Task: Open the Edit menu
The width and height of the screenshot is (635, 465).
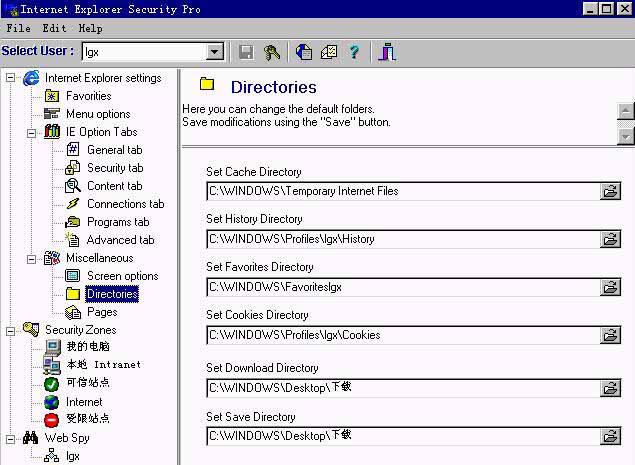Action: click(54, 29)
